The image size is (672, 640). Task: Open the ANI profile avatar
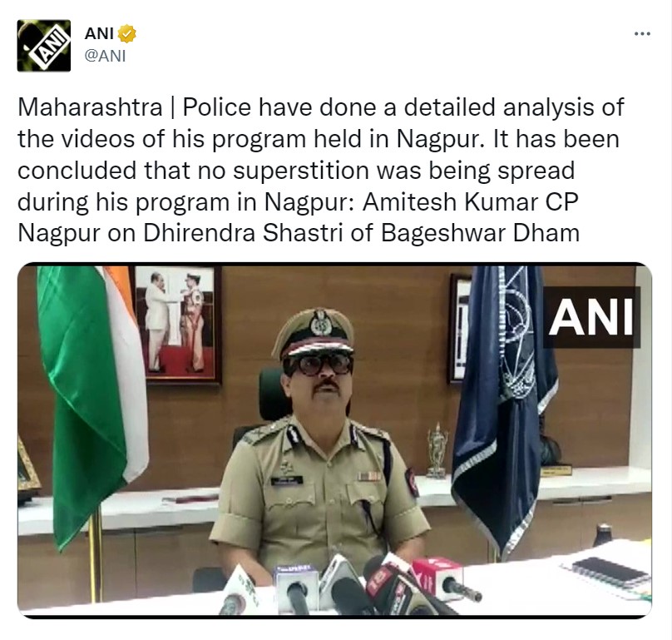click(x=44, y=46)
